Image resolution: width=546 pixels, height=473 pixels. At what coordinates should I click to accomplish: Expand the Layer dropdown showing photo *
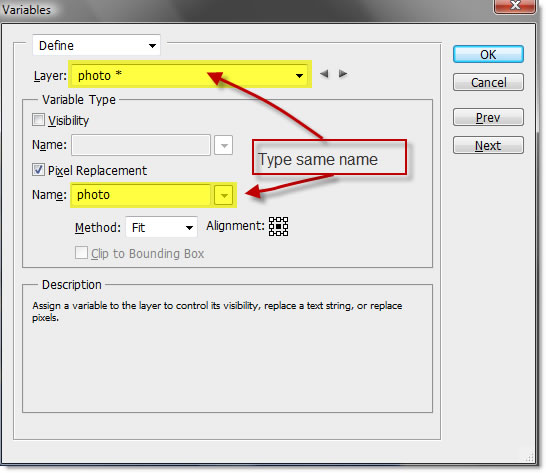coord(190,75)
